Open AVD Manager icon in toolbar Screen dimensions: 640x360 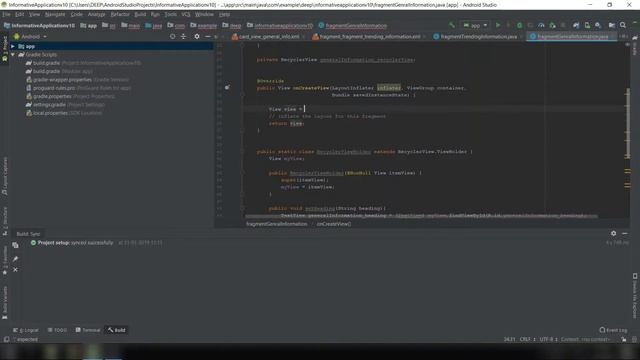coord(587,25)
